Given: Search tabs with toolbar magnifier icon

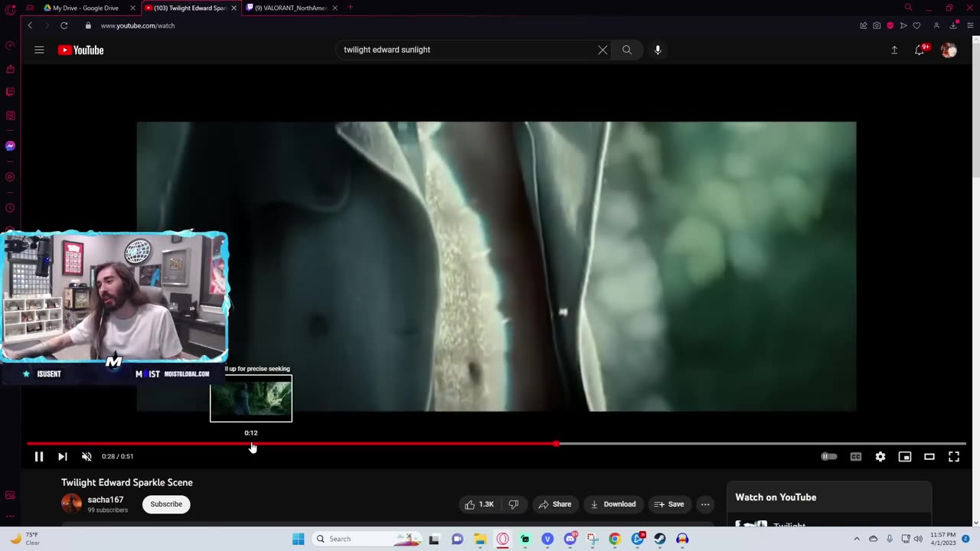Looking at the screenshot, I should (x=908, y=8).
